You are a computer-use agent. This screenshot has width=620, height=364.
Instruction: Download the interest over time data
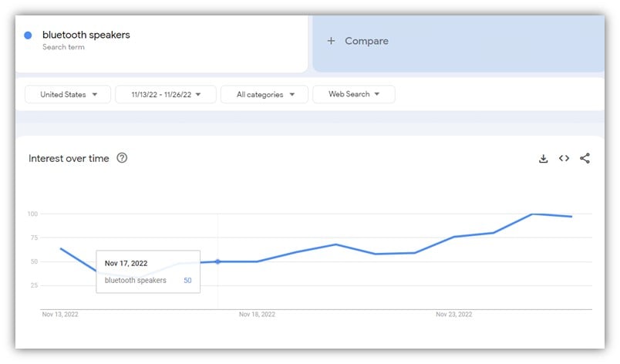(543, 158)
